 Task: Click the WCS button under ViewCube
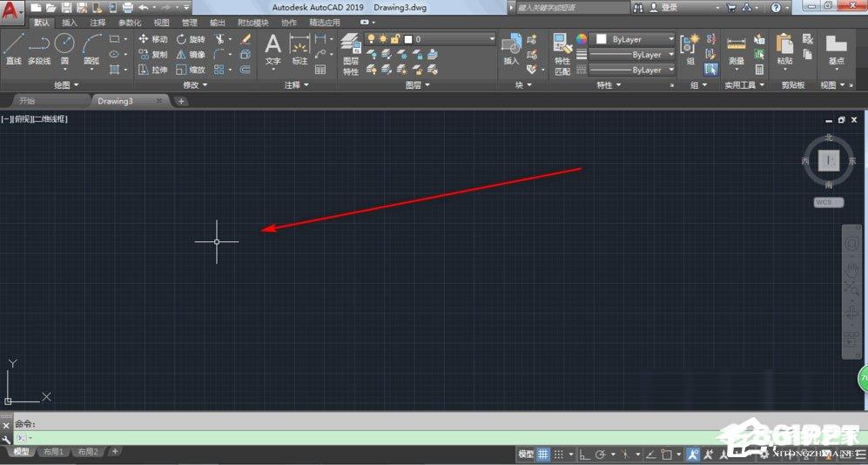point(828,202)
